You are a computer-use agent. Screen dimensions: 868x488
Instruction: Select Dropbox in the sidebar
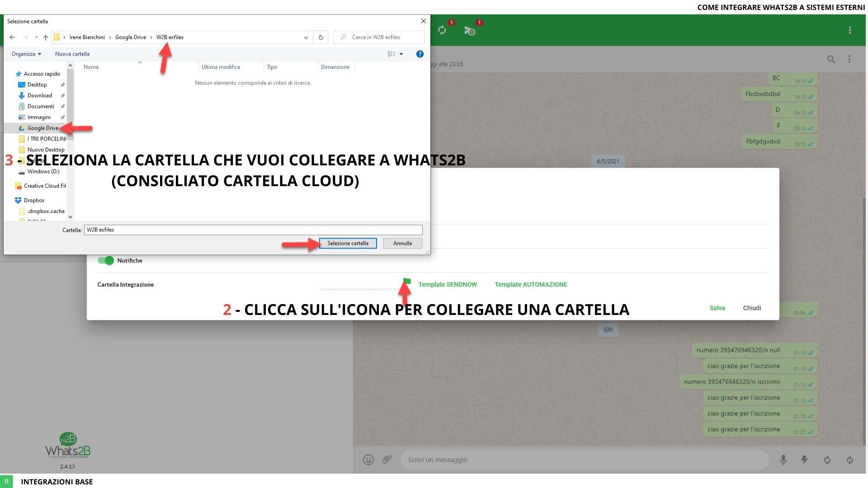[x=30, y=200]
